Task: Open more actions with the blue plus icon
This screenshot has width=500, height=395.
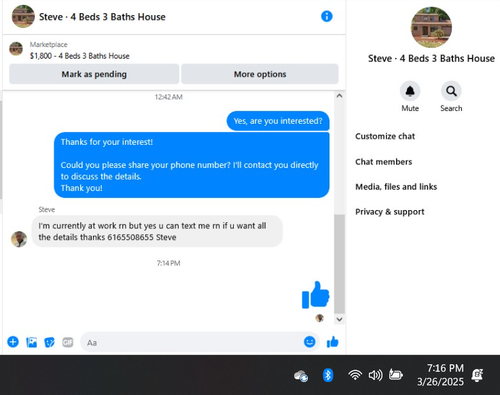Action: pyautogui.click(x=13, y=342)
